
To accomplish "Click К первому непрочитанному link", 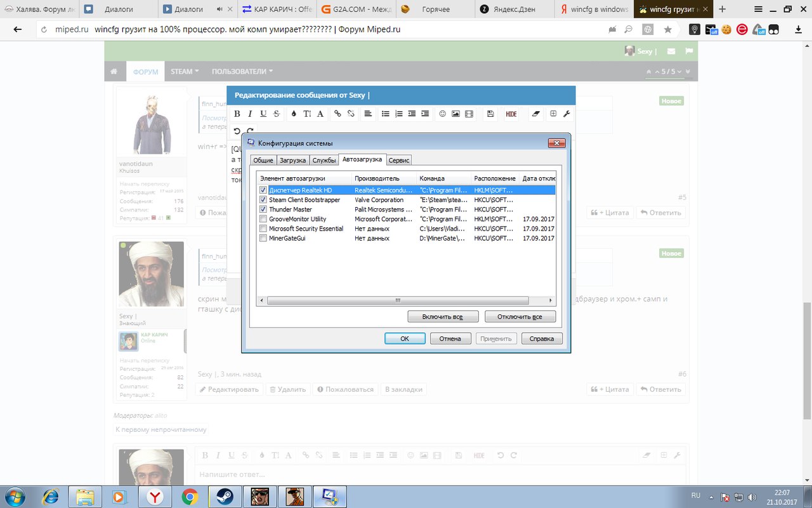I will coord(161,429).
